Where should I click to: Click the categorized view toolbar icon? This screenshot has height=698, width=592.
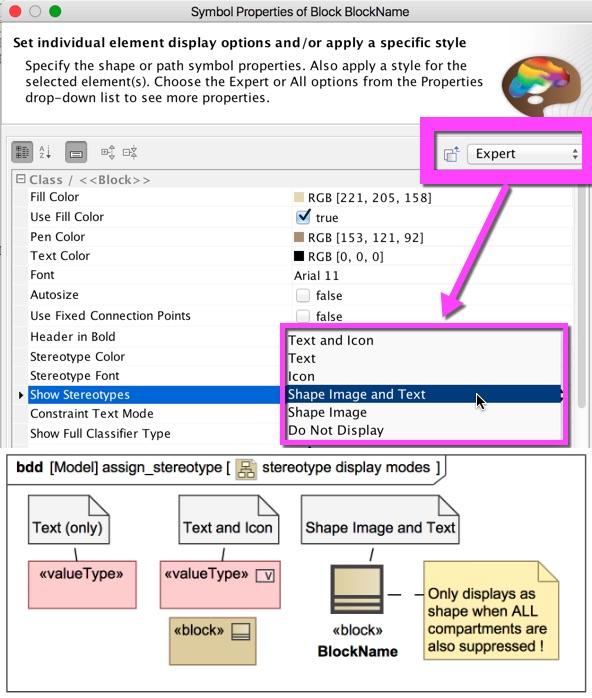22,152
